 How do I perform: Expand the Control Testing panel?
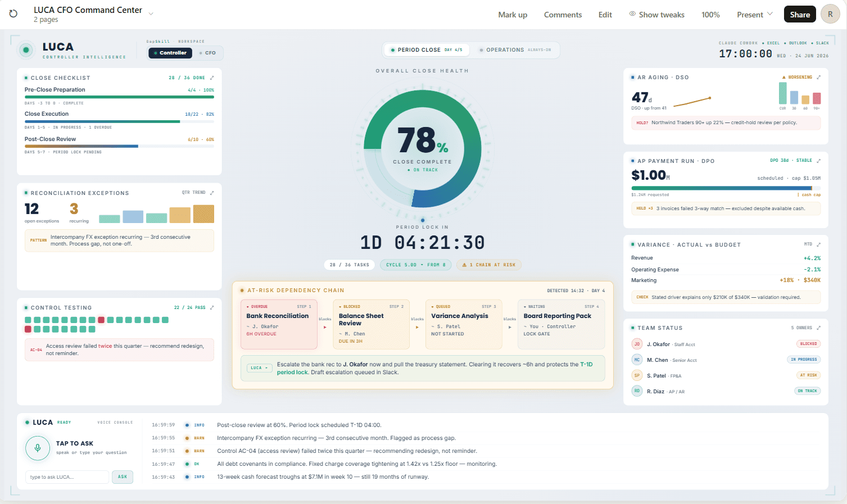pyautogui.click(x=212, y=307)
